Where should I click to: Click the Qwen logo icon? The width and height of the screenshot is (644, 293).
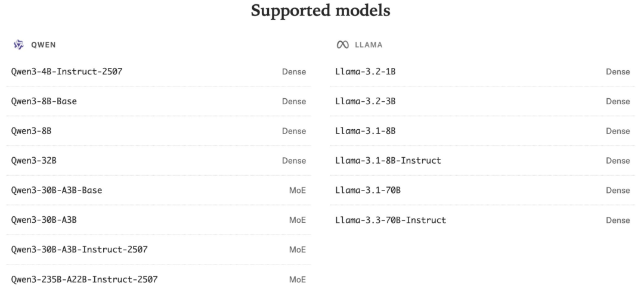tap(18, 45)
